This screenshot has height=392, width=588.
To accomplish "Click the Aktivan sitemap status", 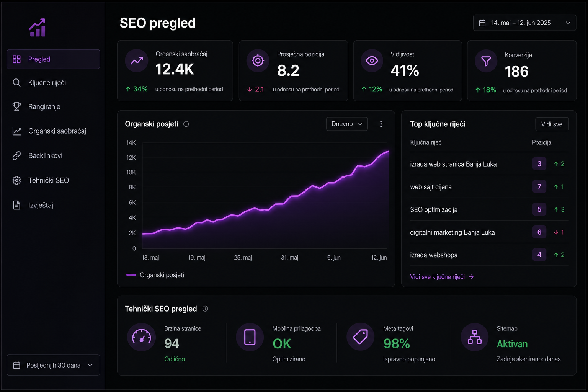I will click(512, 344).
